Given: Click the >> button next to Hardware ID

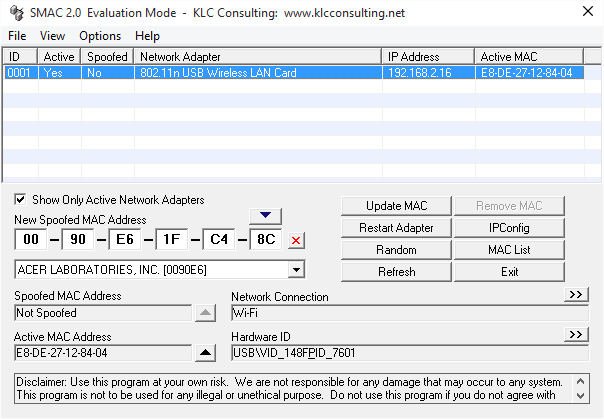Looking at the screenshot, I should pos(576,334).
